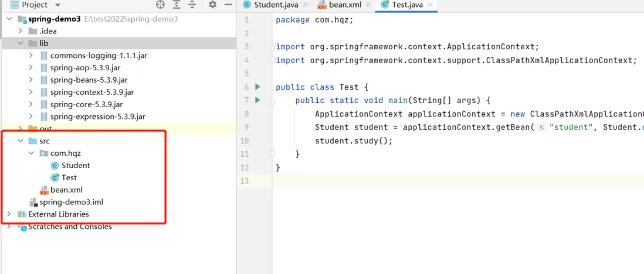Run main method via gutter arrow

point(257,100)
